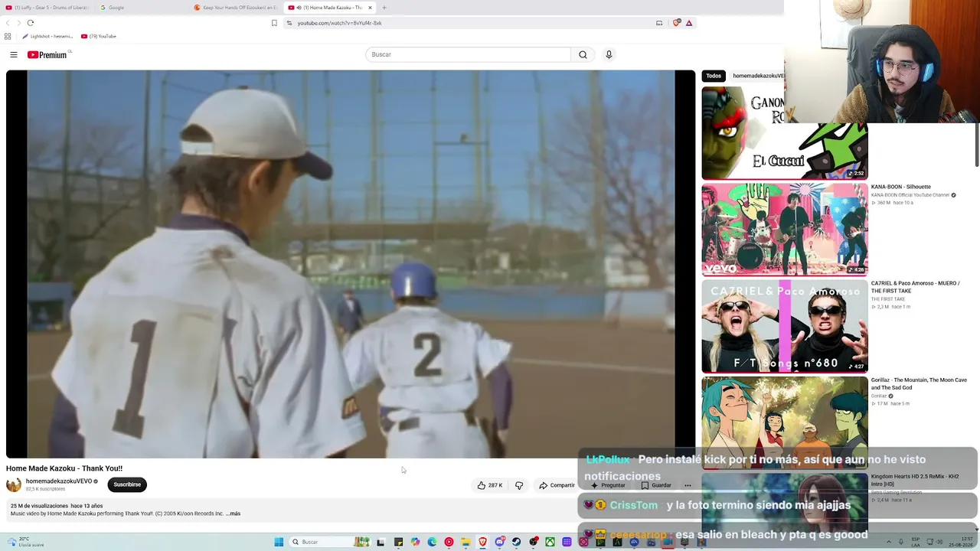Open Xbox app from the taskbar
Screen dimensions: 980x551
(x=550, y=542)
